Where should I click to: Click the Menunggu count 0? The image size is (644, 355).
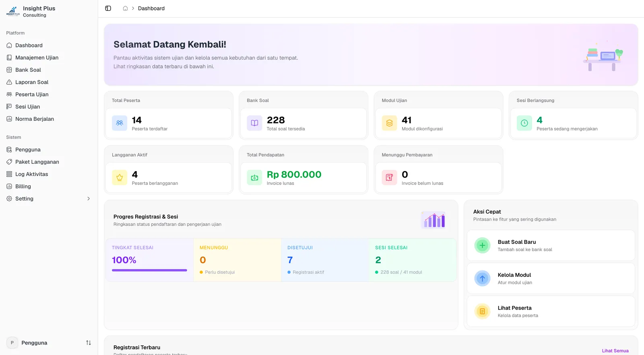click(203, 260)
